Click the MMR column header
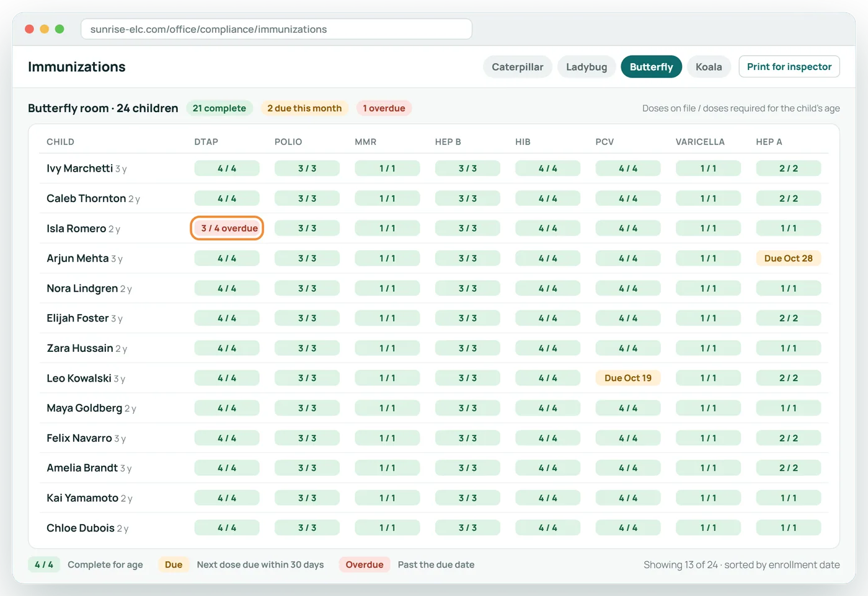This screenshot has width=868, height=596. click(365, 142)
